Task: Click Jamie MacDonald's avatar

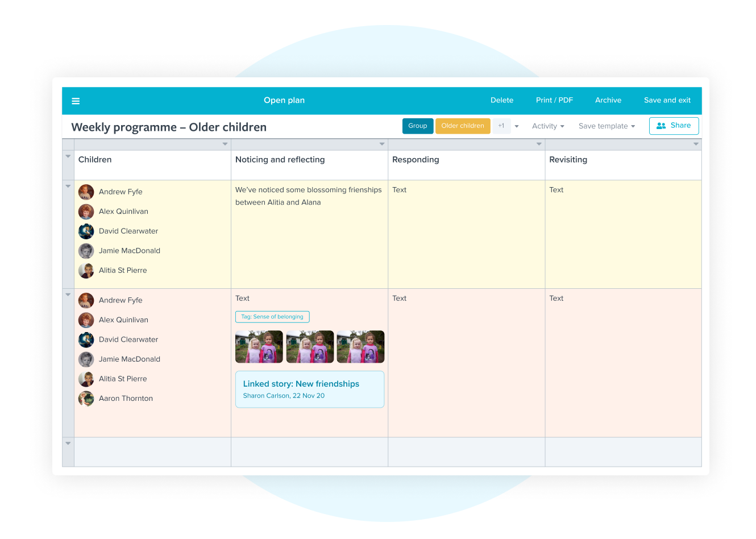Action: coord(86,251)
